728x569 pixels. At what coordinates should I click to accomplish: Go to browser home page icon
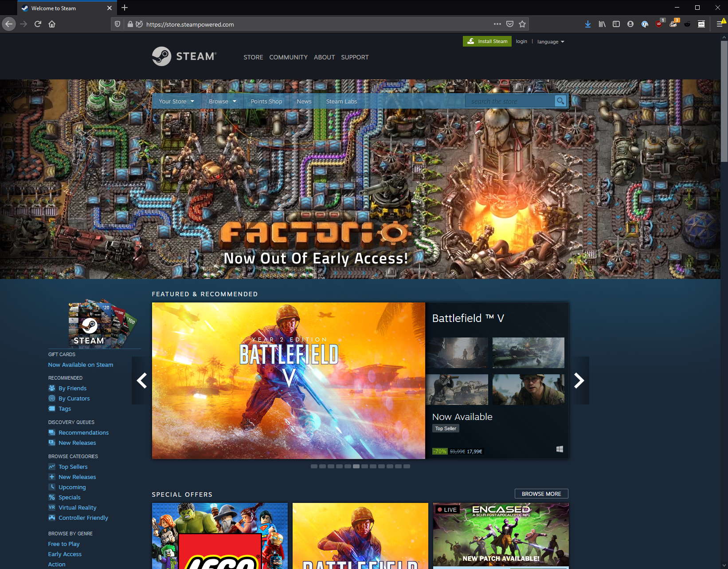point(52,24)
